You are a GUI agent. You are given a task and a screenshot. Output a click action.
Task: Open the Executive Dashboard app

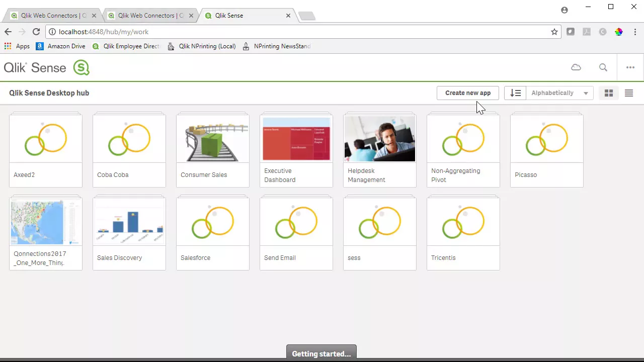click(296, 151)
